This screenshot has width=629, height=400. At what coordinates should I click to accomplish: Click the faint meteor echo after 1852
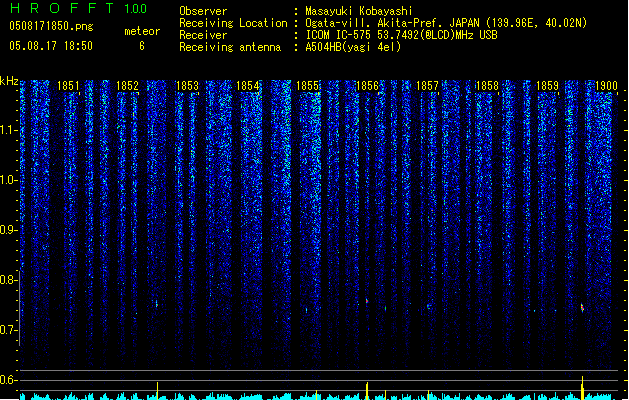point(156,304)
